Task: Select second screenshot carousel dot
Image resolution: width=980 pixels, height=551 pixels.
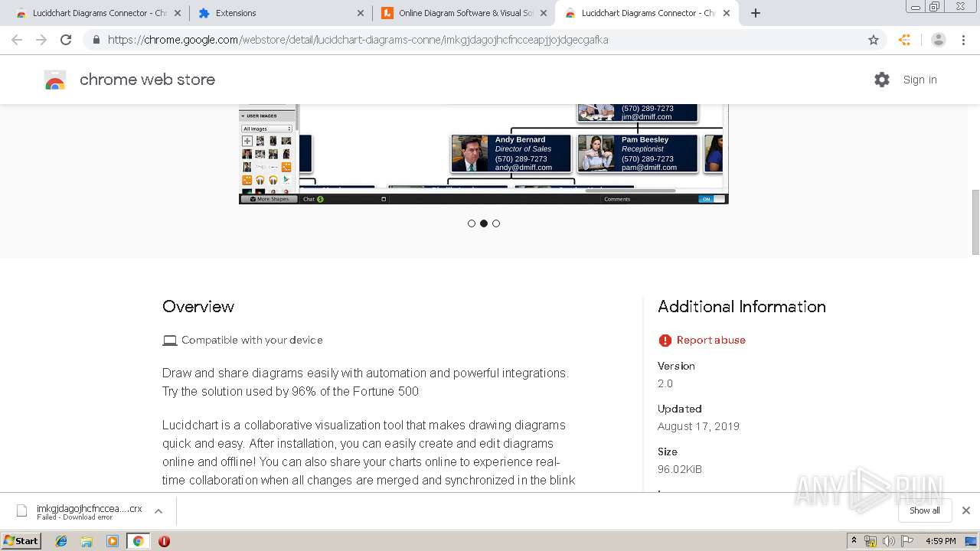Action: 484,223
